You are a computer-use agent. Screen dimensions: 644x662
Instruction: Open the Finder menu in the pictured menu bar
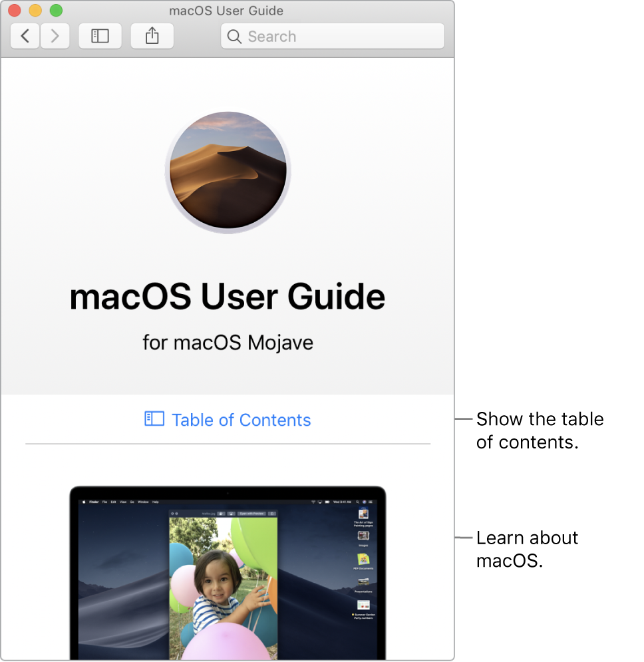(x=94, y=502)
